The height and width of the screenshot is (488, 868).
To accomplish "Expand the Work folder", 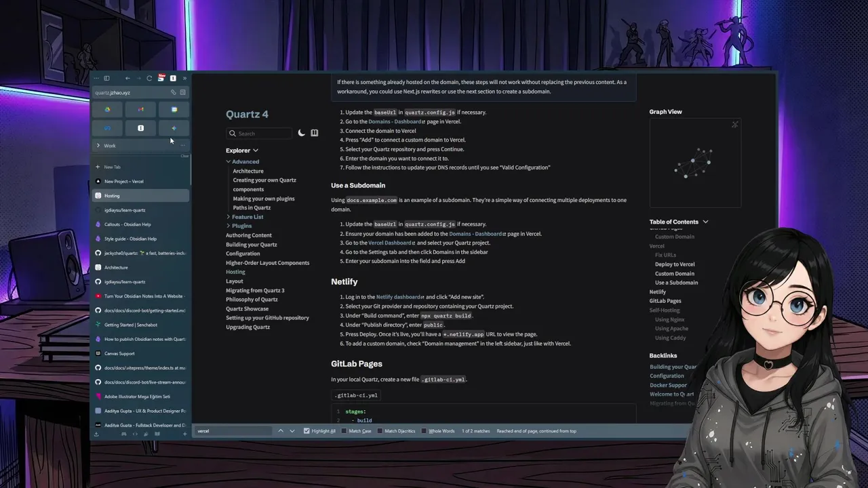I will pos(98,146).
